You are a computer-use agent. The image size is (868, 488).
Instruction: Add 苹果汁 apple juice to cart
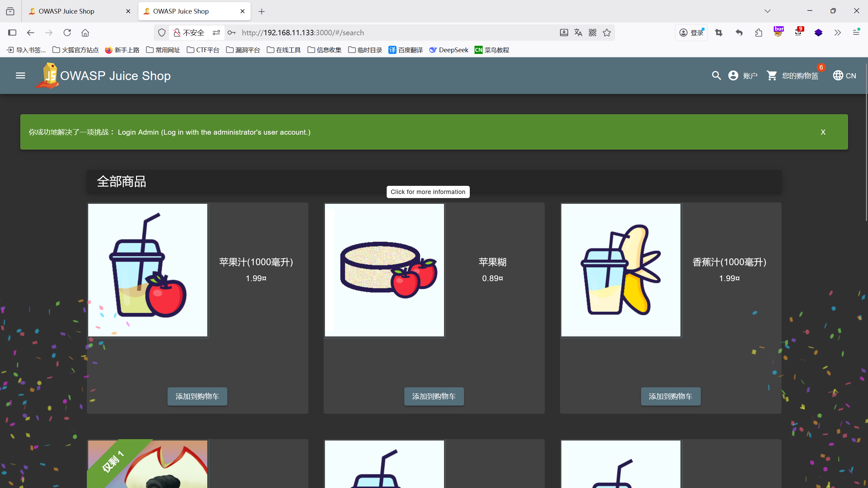pyautogui.click(x=197, y=396)
